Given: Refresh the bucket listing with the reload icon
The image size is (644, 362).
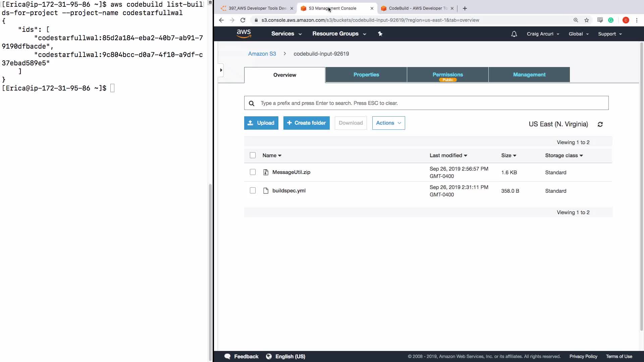Looking at the screenshot, I should pyautogui.click(x=600, y=124).
